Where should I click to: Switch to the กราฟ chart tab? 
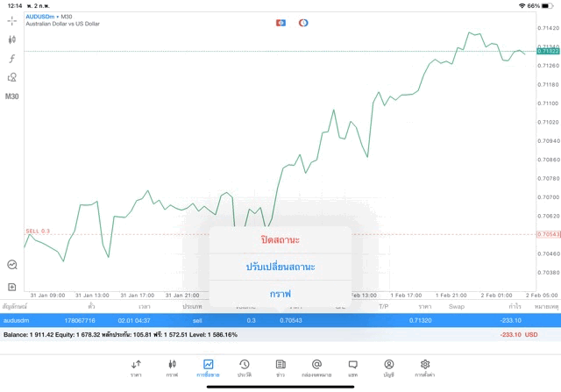[172, 367]
